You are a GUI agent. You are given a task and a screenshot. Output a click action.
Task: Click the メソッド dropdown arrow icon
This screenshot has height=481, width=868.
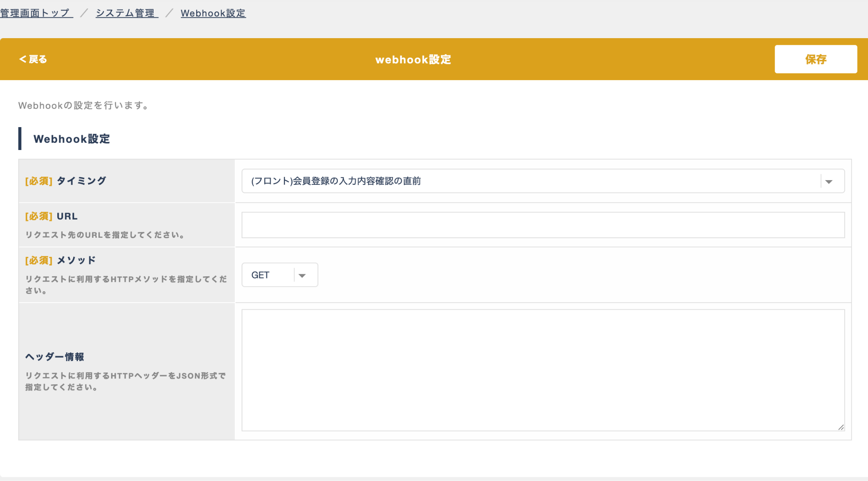click(x=302, y=275)
